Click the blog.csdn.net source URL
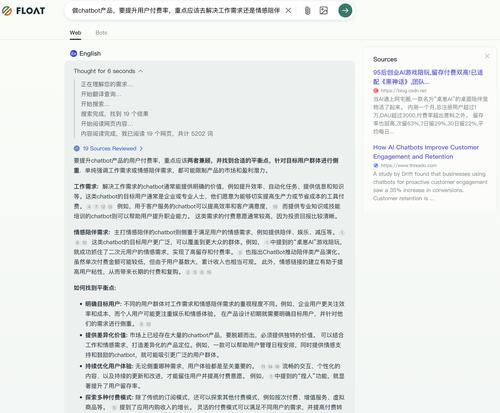 pos(404,91)
